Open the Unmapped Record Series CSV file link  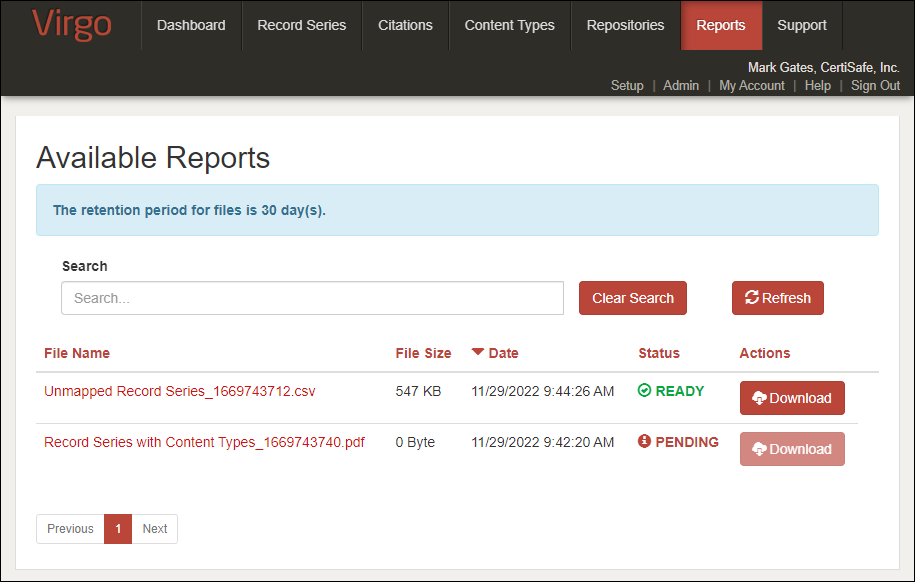[x=179, y=391]
